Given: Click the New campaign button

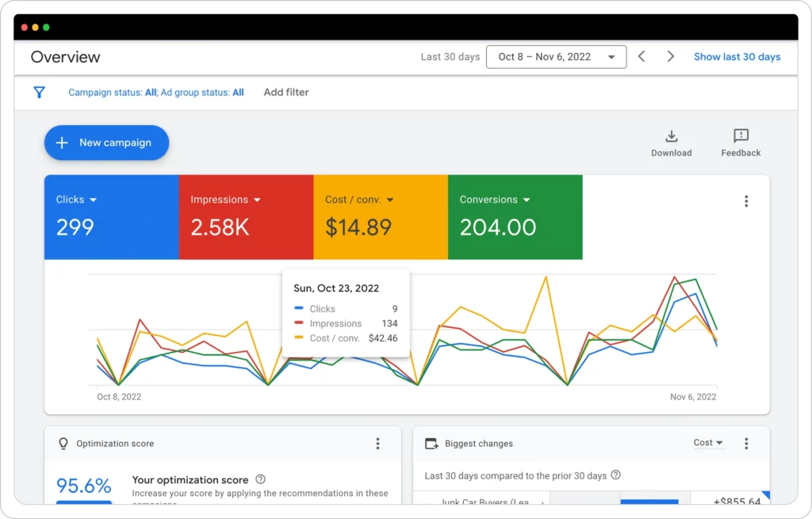Looking at the screenshot, I should tap(106, 143).
